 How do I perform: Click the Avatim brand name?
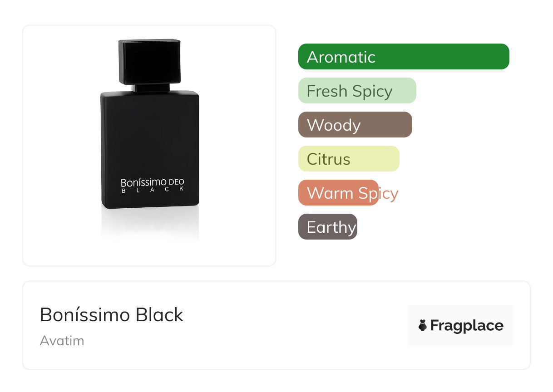click(62, 340)
